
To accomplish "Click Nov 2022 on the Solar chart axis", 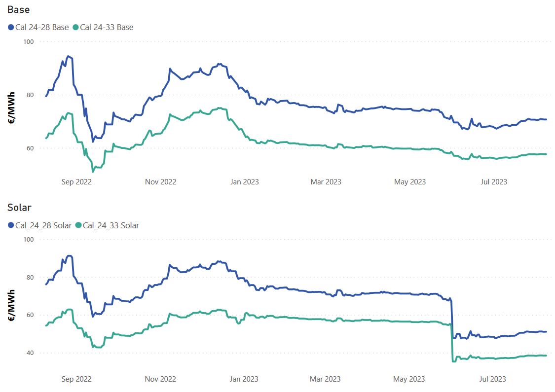I will pyautogui.click(x=160, y=379).
